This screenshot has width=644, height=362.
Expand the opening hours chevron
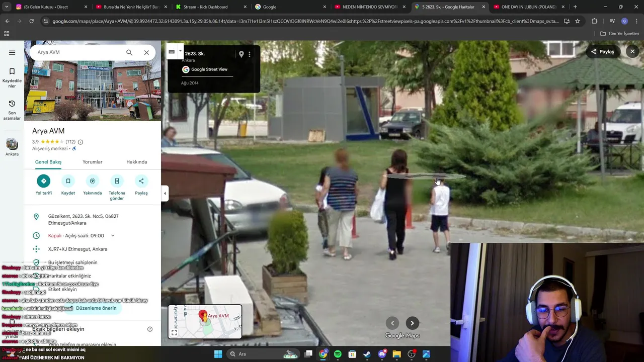[113, 235]
